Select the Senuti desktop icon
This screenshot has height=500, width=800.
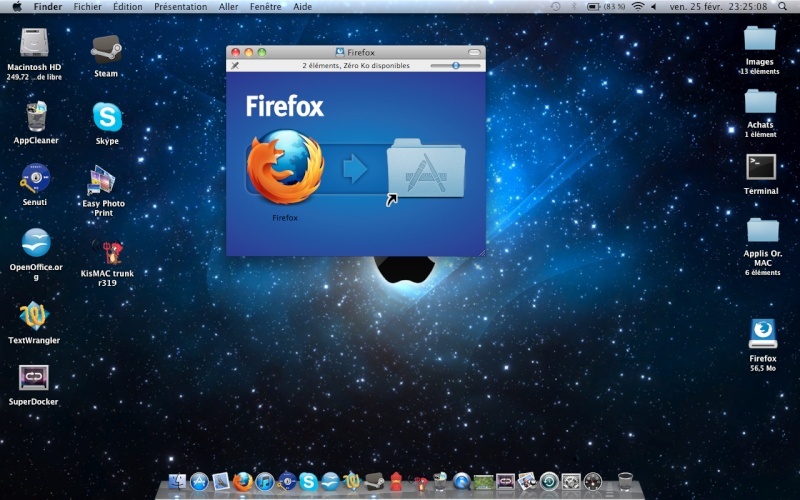(35, 178)
